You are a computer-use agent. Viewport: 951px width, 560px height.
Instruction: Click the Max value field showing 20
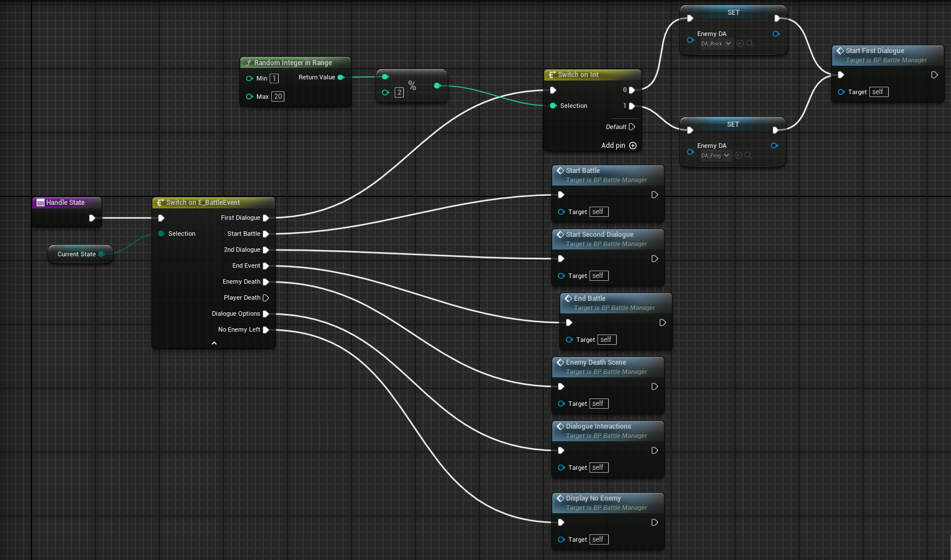pos(278,96)
